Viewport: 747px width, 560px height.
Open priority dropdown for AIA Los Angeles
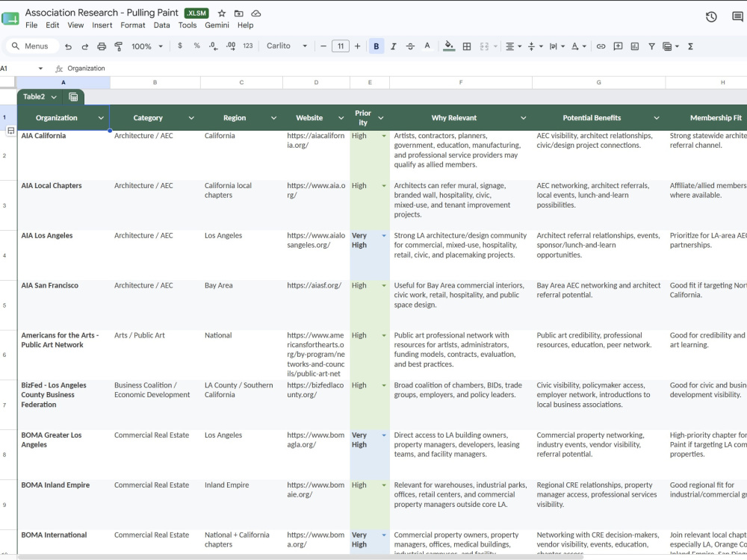(384, 236)
